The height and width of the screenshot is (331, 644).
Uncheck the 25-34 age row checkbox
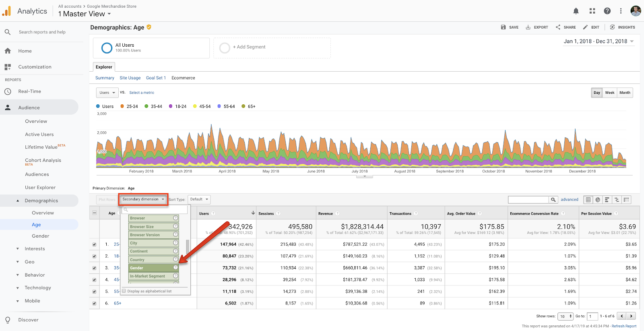(x=94, y=244)
